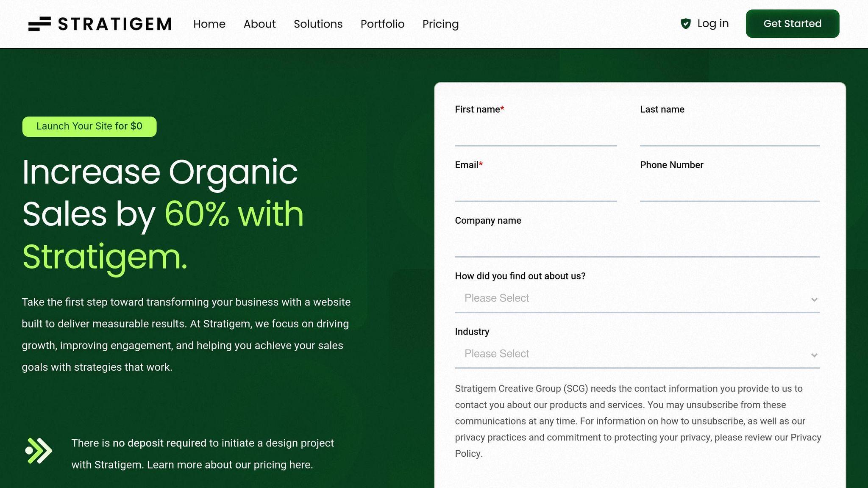
Task: Click the Log in link
Action: (712, 24)
